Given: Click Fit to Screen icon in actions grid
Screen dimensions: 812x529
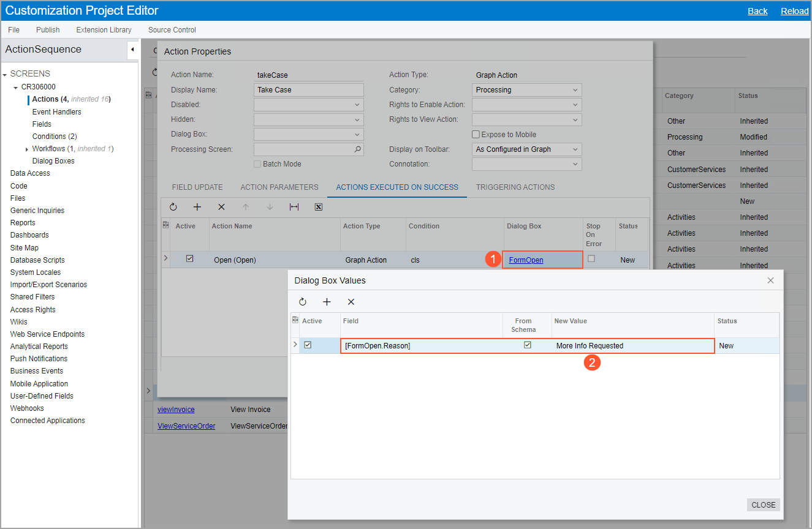Looking at the screenshot, I should [294, 207].
